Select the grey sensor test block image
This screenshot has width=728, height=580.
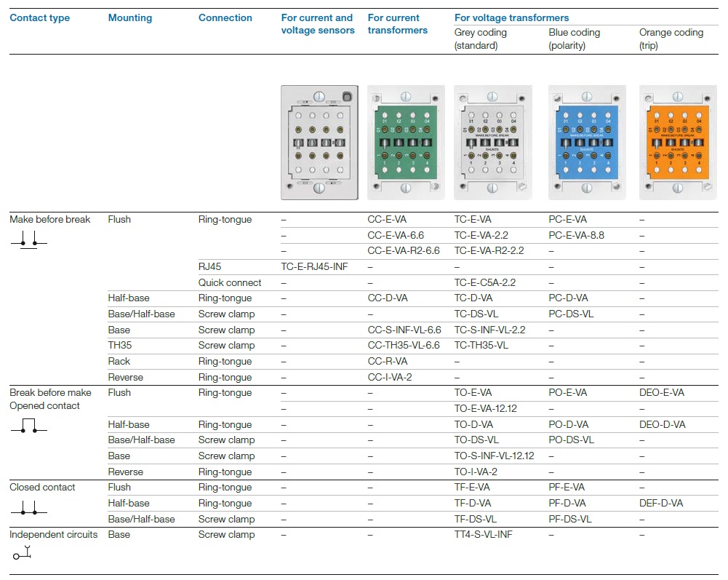coord(321,143)
